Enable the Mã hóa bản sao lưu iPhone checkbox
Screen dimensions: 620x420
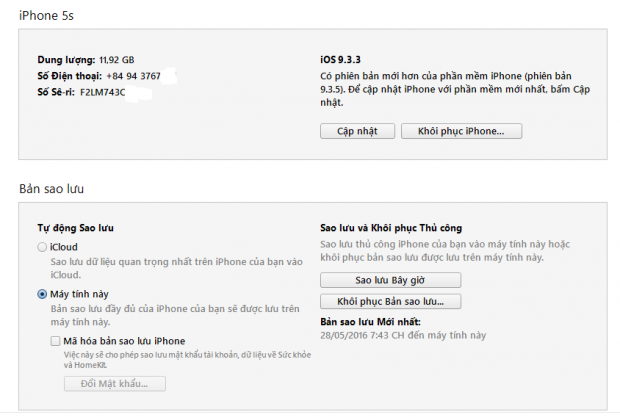click(x=56, y=341)
